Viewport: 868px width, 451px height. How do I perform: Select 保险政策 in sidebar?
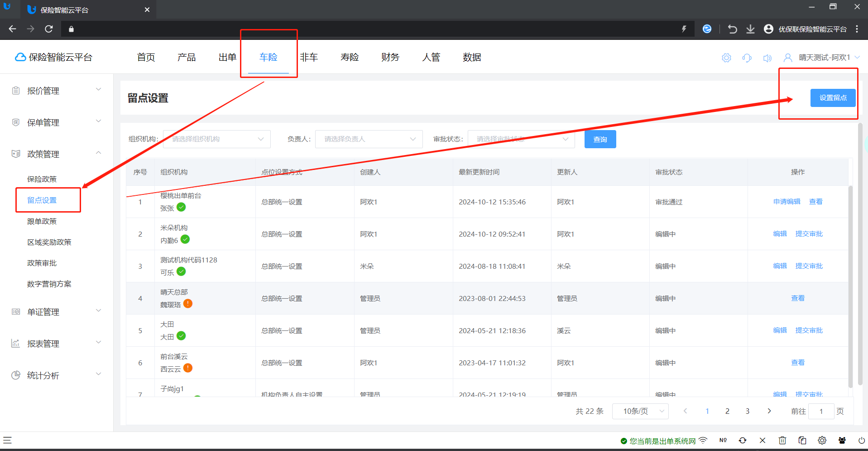point(42,179)
